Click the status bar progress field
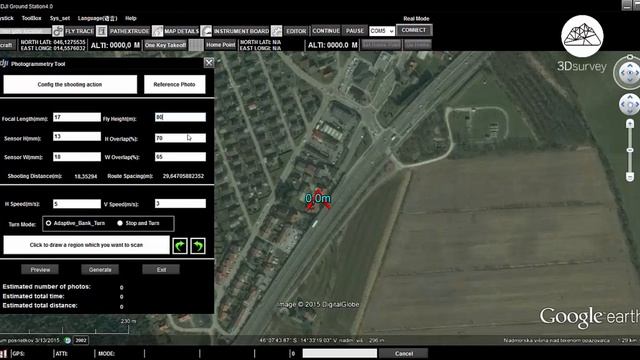This screenshot has width=640, height=360. click(340, 353)
